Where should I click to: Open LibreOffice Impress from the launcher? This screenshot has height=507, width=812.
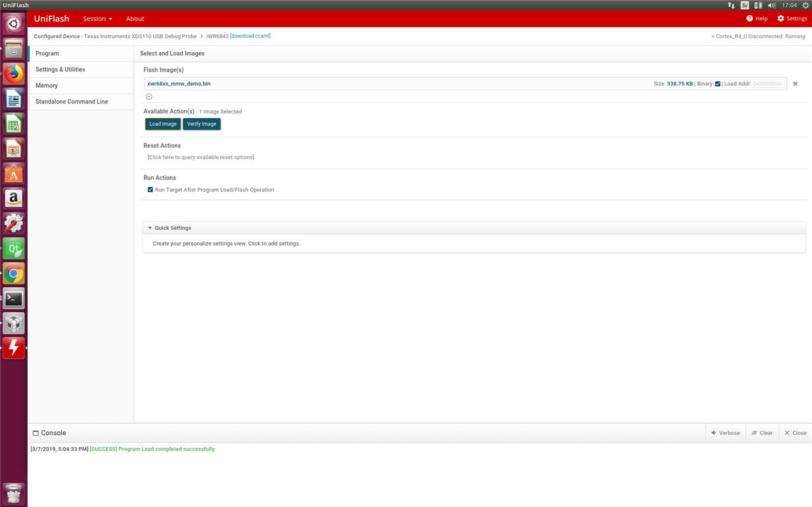13,149
